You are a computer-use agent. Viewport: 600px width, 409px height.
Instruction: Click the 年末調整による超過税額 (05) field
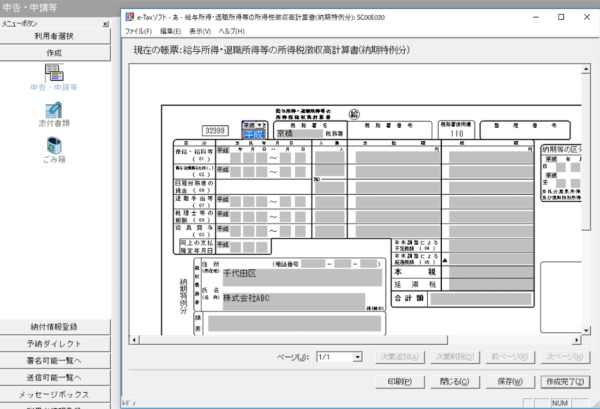coord(491,259)
